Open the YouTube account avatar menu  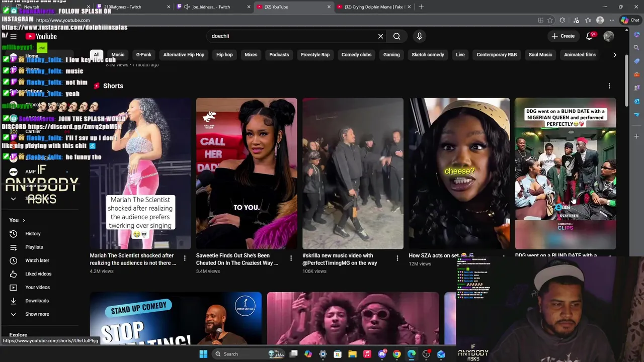coord(609,36)
